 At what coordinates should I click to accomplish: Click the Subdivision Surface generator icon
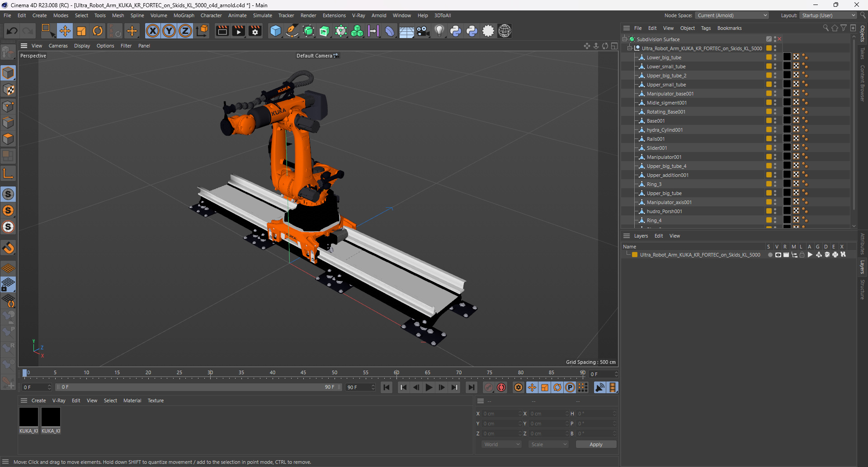point(308,31)
